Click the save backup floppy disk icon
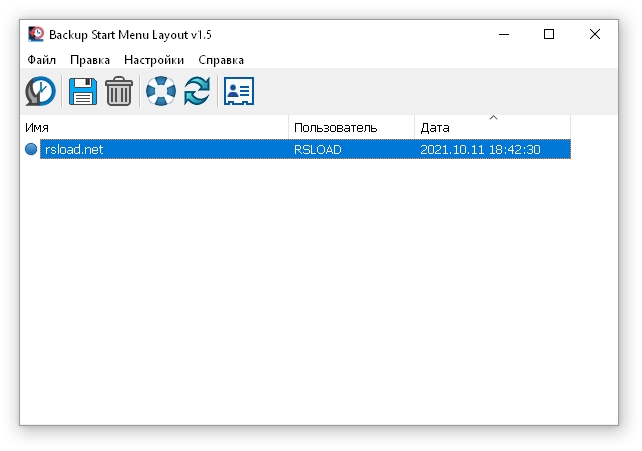The height and width of the screenshot is (451, 642). 82,92
